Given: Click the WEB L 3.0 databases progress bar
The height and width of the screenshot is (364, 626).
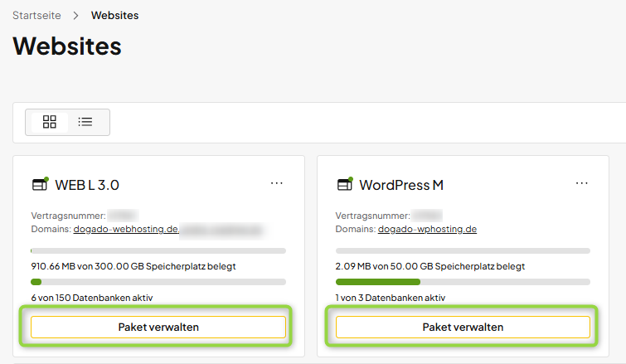Looking at the screenshot, I should 158,282.
